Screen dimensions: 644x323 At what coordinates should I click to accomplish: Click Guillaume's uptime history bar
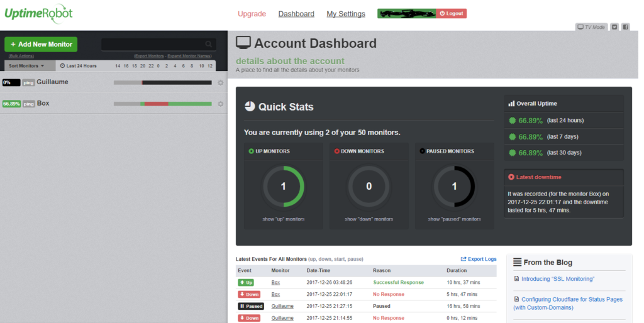coord(163,82)
